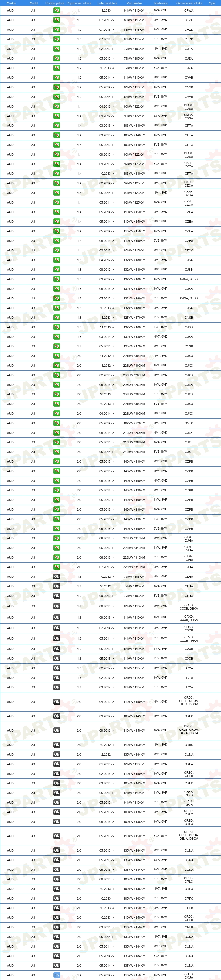Click the PB petrol icon in the CPWA row
The image size is (221, 980).
[x=57, y=11]
